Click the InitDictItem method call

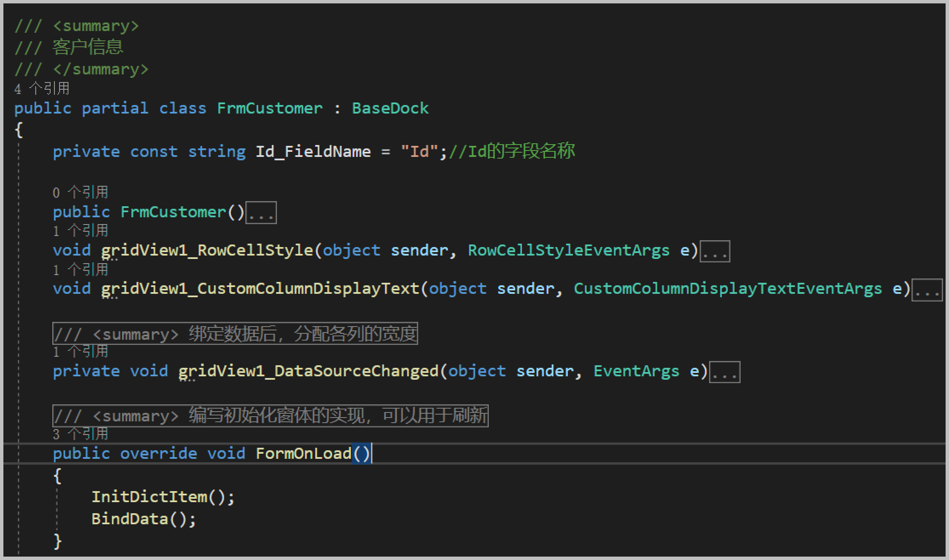149,497
